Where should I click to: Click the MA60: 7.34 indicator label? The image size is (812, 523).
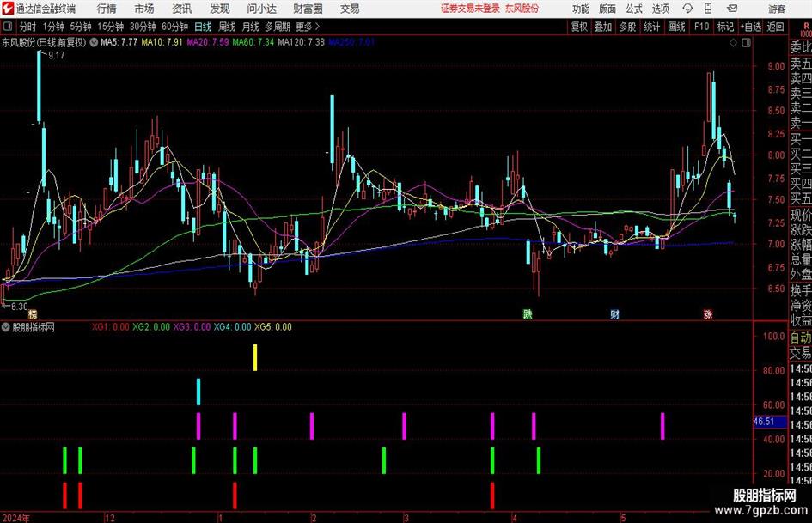click(x=253, y=42)
